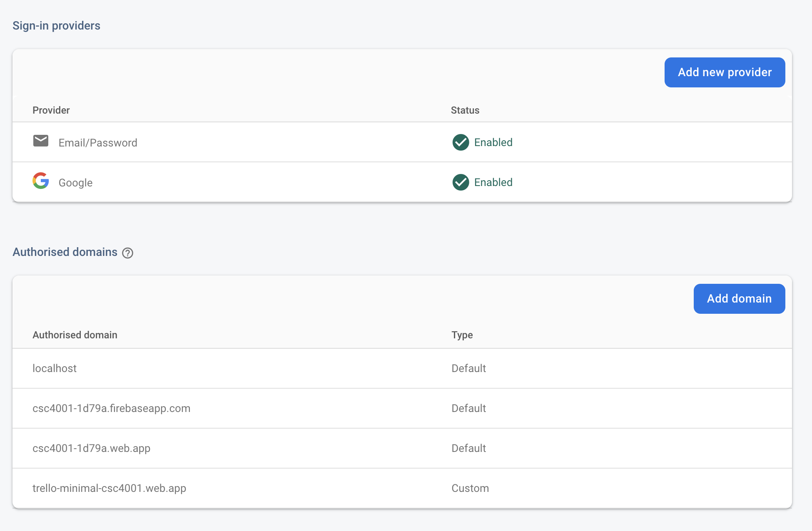The image size is (812, 531).
Task: Click the Email/Password enabled checkmark icon
Action: click(461, 142)
